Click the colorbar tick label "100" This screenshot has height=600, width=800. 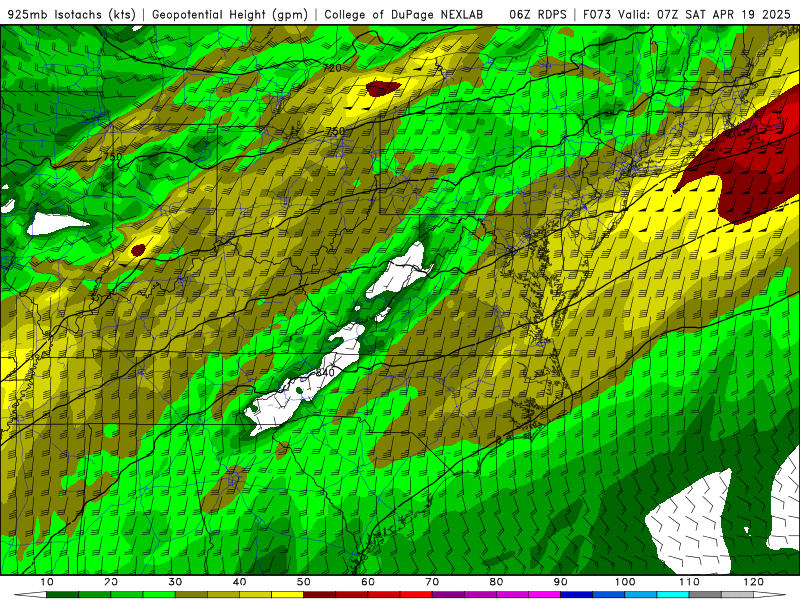624,582
